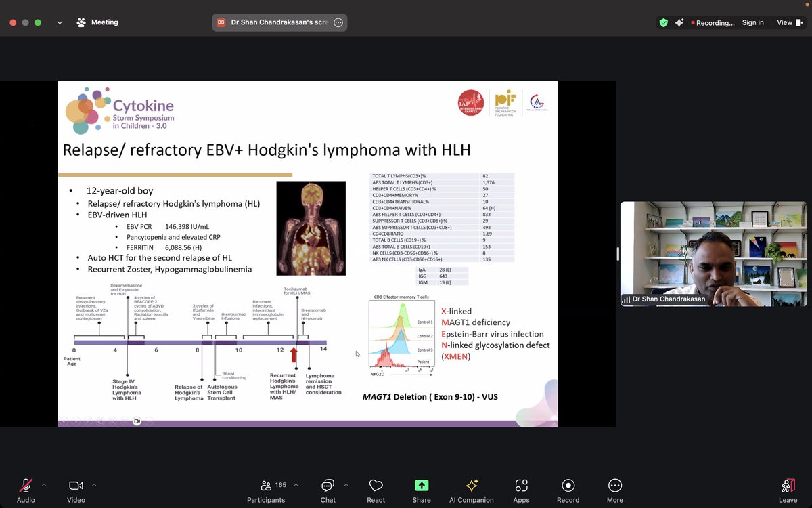Click the 'Epstein-Barr virus infection' line
The height and width of the screenshot is (508, 812).
point(493,334)
